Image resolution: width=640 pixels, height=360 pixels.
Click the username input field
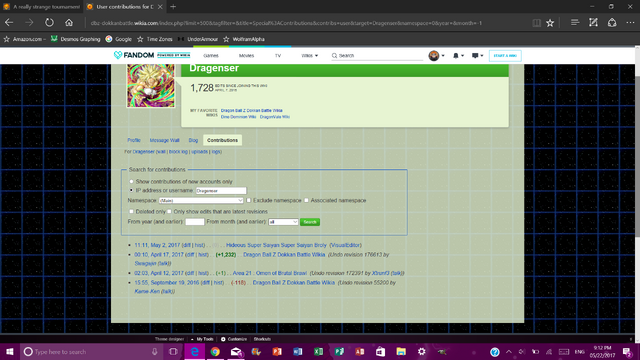pyautogui.click(x=221, y=191)
